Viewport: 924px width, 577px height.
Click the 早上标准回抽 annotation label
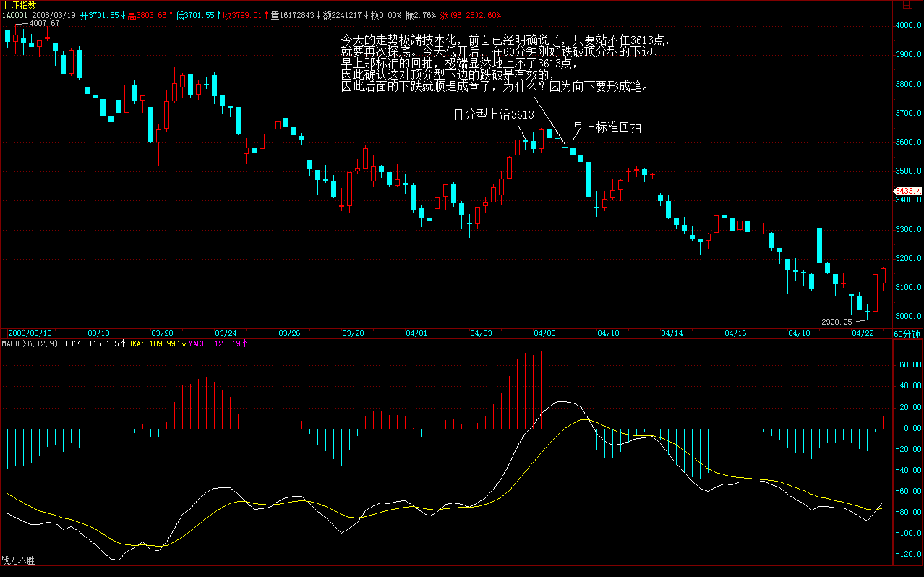pyautogui.click(x=607, y=127)
